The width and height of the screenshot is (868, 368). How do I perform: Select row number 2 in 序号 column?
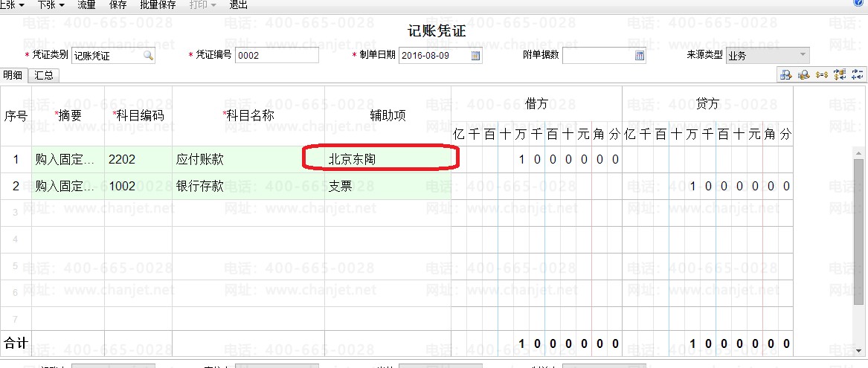16,187
